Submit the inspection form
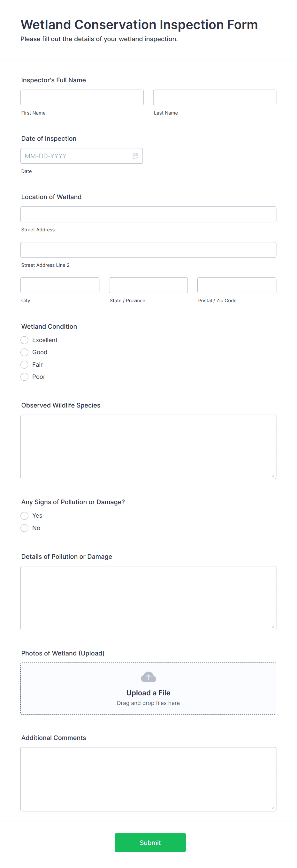This screenshot has height=868, width=297. (x=150, y=842)
